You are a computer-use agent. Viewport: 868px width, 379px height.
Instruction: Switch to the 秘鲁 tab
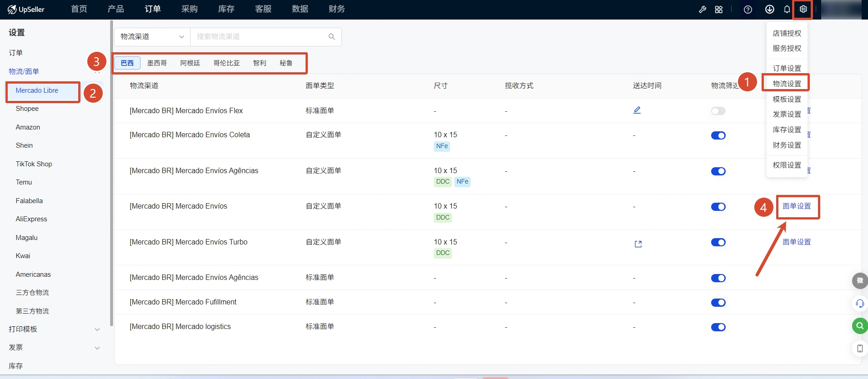point(286,63)
